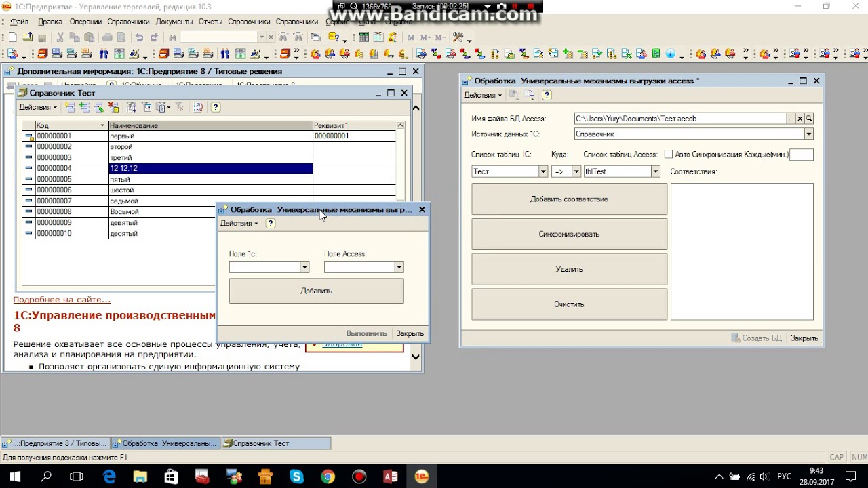The height and width of the screenshot is (488, 868).
Task: Click the Очистить button
Action: pyautogui.click(x=569, y=304)
